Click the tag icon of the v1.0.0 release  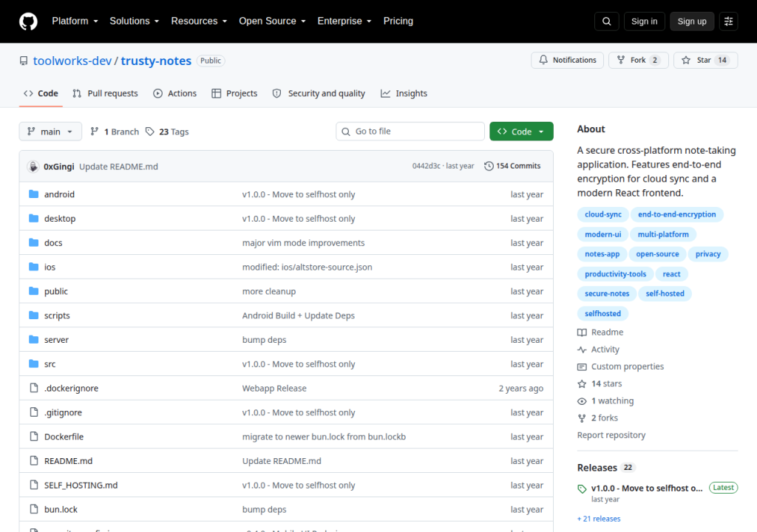[x=582, y=488]
